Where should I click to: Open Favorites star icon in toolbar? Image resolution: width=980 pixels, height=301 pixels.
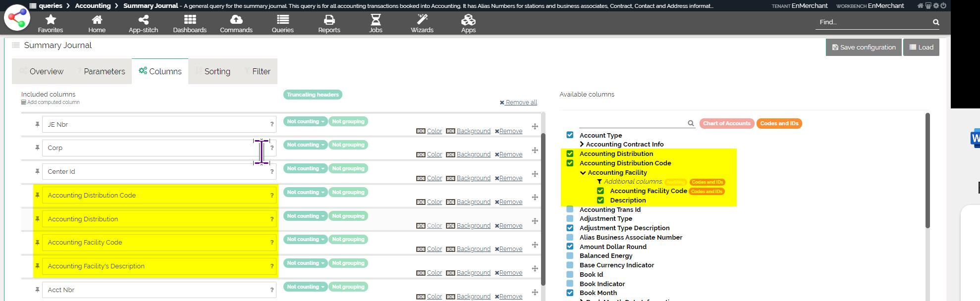pyautogui.click(x=51, y=20)
